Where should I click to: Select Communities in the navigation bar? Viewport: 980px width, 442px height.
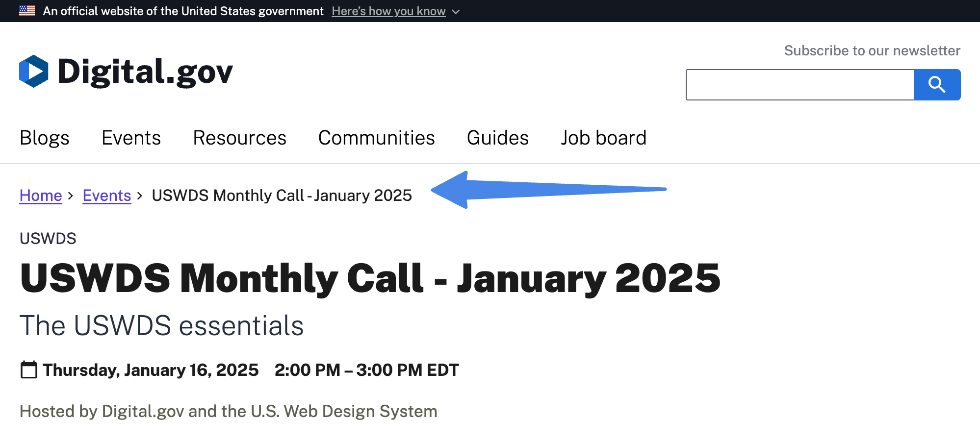tap(376, 138)
